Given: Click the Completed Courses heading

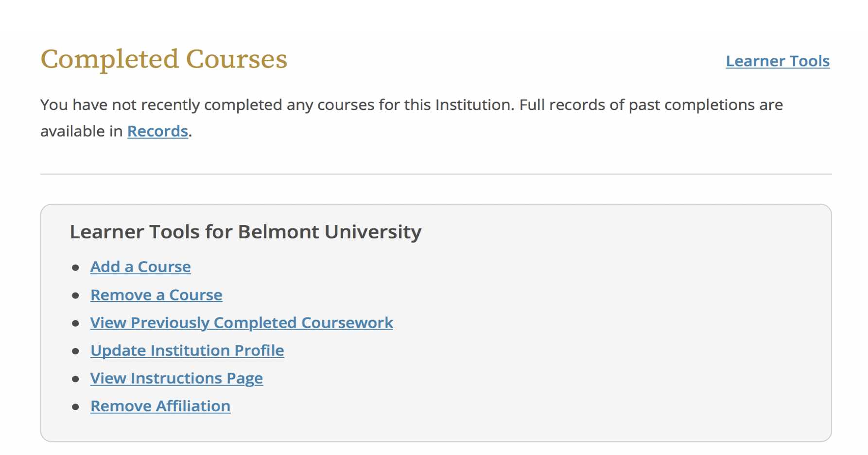Looking at the screenshot, I should (164, 59).
